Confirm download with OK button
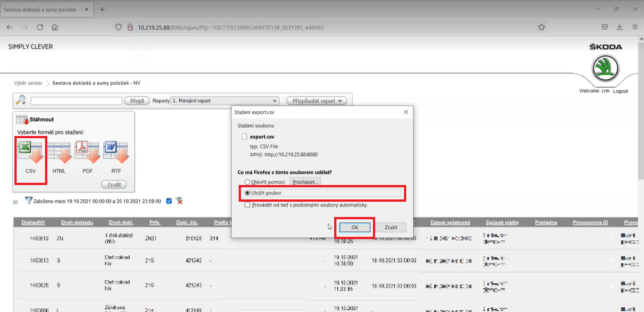 354,227
